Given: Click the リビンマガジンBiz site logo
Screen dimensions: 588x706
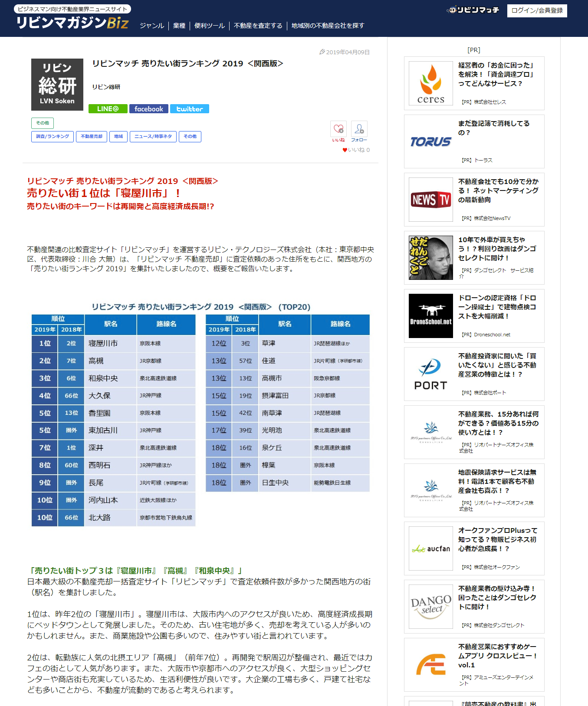Looking at the screenshot, I should pyautogui.click(x=72, y=22).
